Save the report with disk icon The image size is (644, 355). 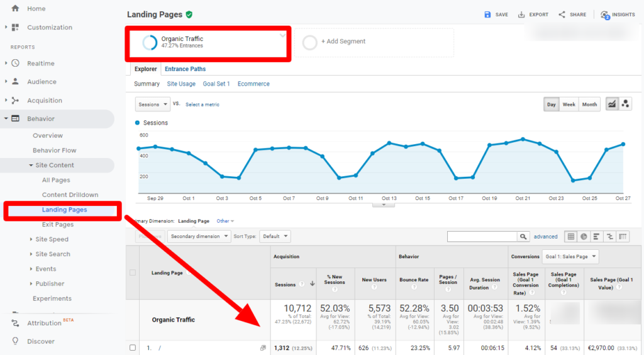(487, 14)
